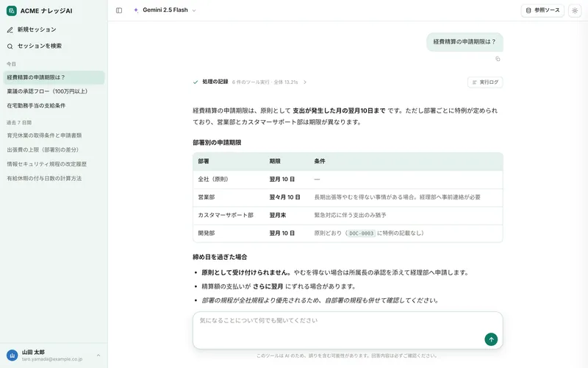Click the pencil icon of 新規セッション
This screenshot has width=588, height=368.
(10, 30)
